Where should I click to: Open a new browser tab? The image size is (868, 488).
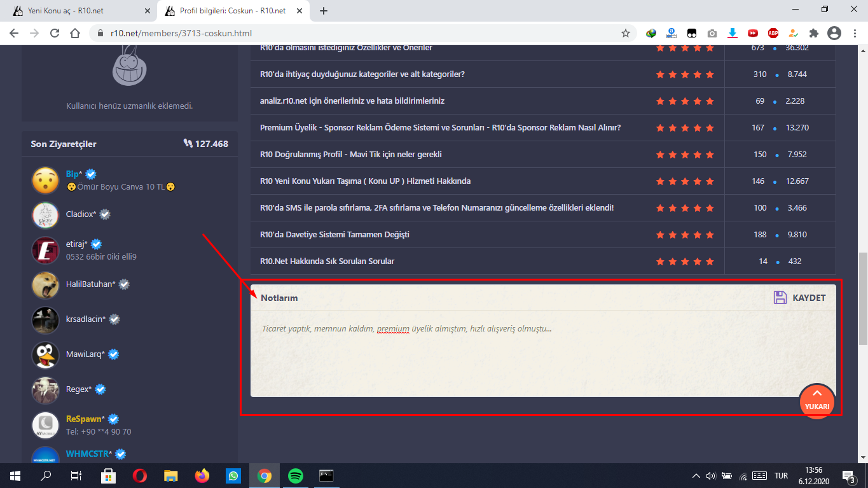click(x=324, y=11)
